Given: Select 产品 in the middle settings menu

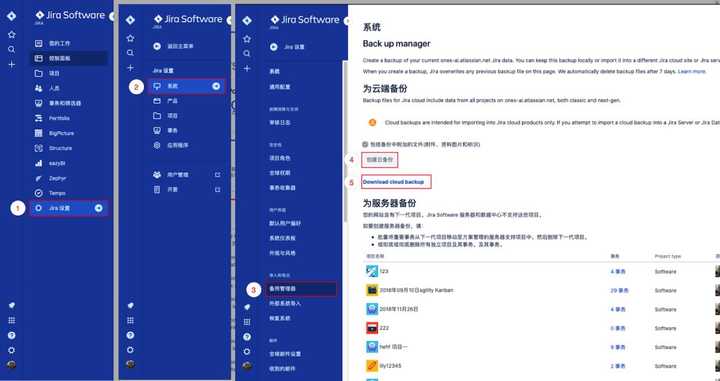Looking at the screenshot, I should [172, 101].
